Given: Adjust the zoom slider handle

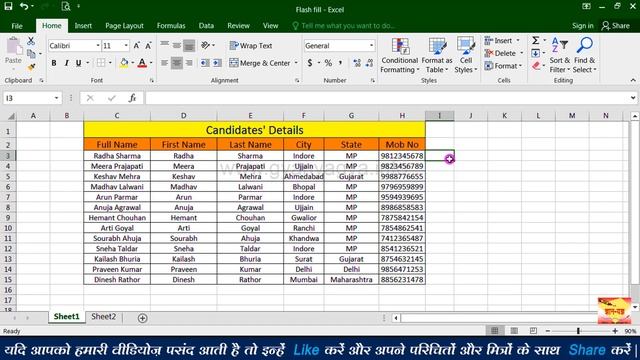Looking at the screenshot, I should click(578, 331).
